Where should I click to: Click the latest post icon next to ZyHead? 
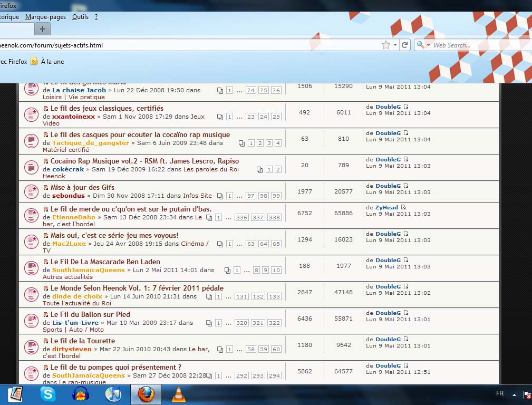(403, 208)
